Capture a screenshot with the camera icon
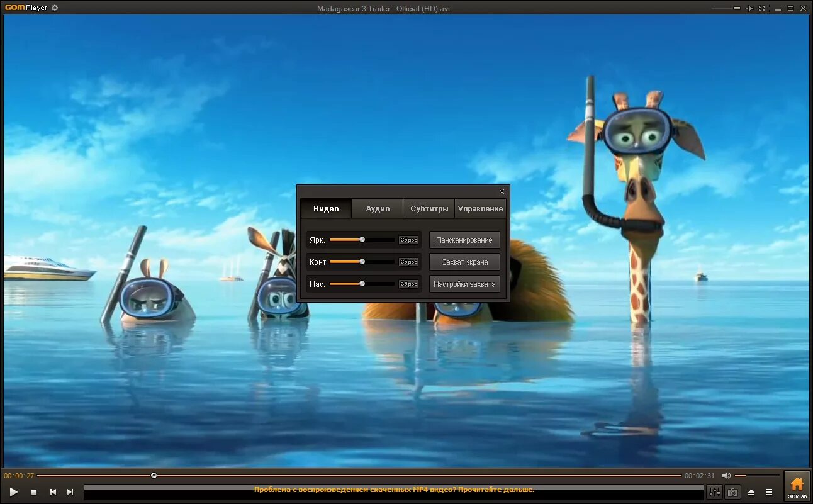Viewport: 813px width, 504px height. coord(732,492)
